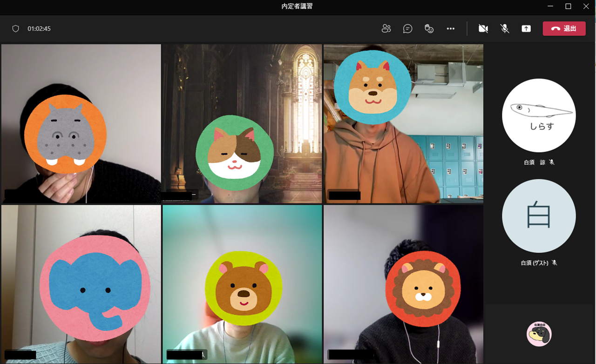
Task: Select the bear-masked participant video tile
Action: [x=242, y=284]
